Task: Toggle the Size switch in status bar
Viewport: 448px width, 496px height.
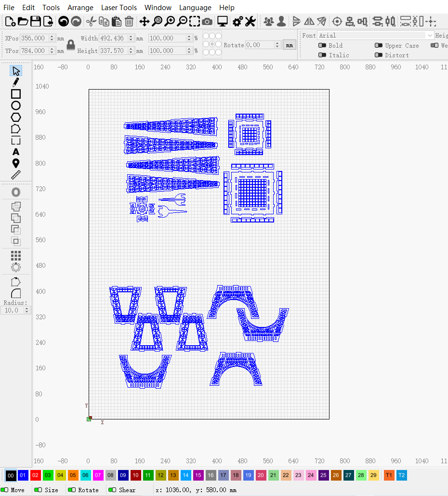Action: point(38,490)
